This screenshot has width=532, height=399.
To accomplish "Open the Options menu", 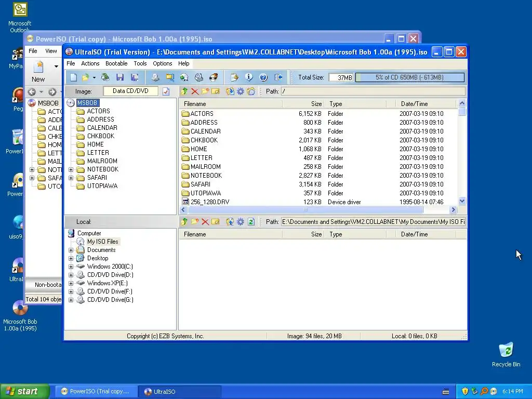I will (162, 63).
